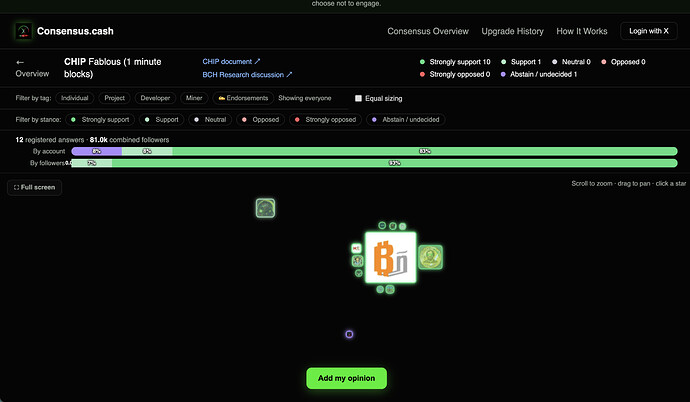Viewport: 690px width, 402px height.
Task: Click the '12 registered answers' text
Action: [50, 140]
